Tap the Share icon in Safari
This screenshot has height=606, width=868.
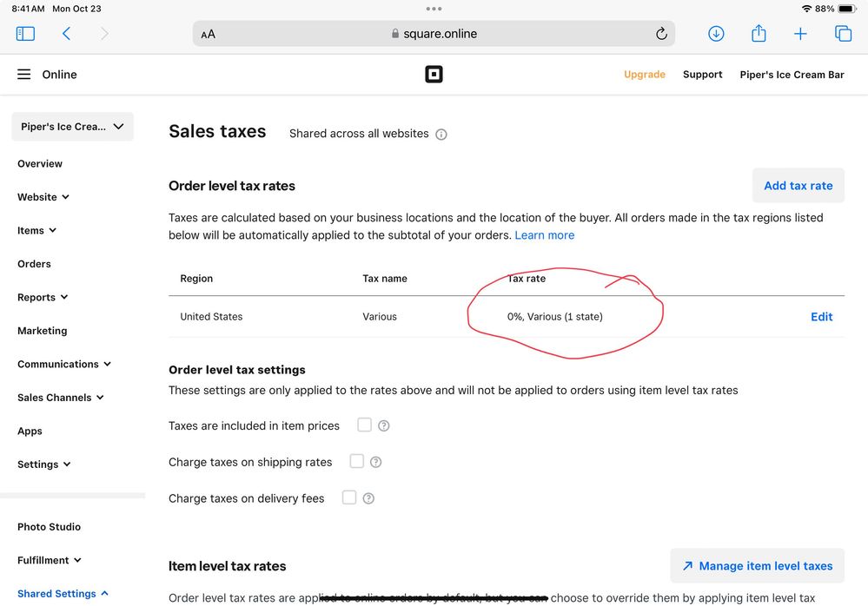pos(759,34)
